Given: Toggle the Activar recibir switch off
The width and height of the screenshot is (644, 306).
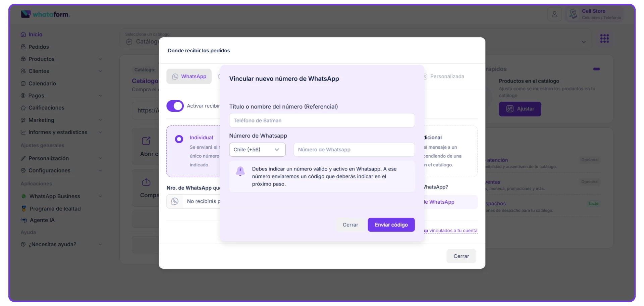Looking at the screenshot, I should [x=175, y=106].
